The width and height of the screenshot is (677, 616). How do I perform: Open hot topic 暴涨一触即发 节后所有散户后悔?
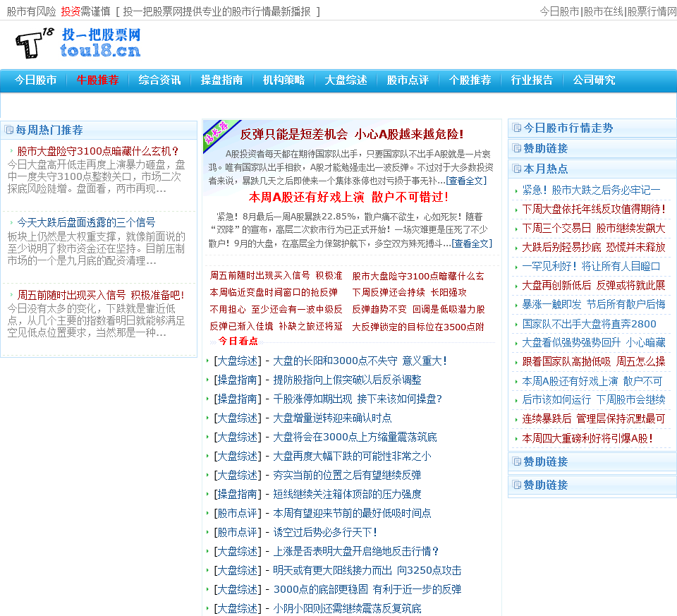point(594,304)
